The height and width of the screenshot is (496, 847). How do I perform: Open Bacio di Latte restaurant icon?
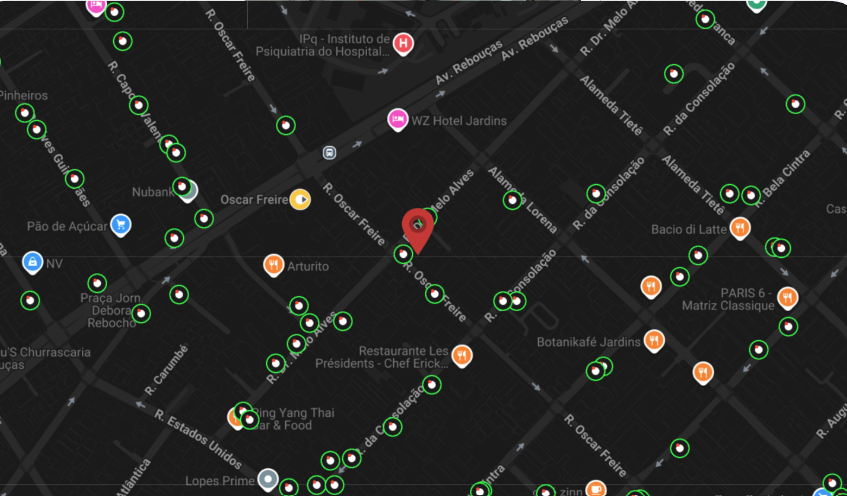tap(740, 229)
